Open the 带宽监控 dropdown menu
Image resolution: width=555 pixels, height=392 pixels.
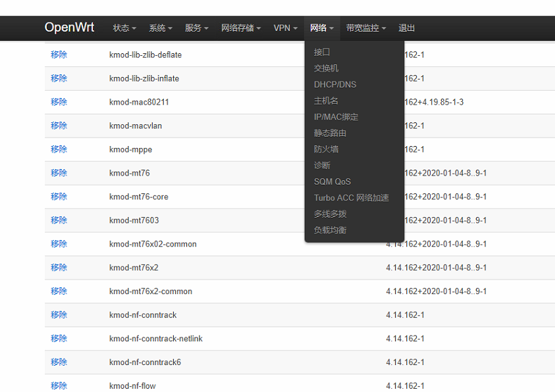pos(366,28)
